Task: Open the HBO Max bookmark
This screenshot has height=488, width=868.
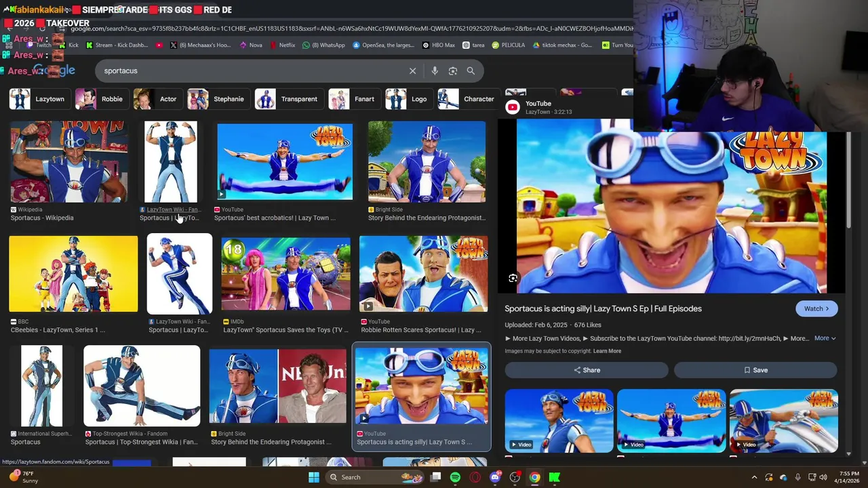Action: tap(439, 45)
